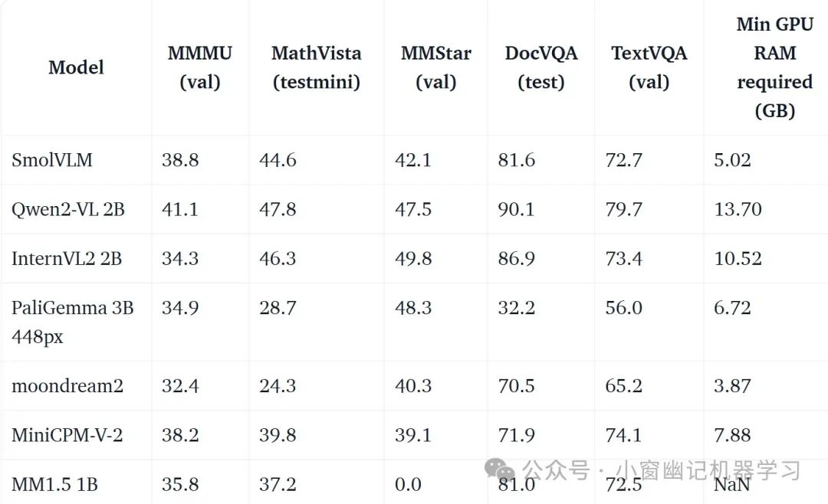Screen dimensions: 828x504
Task: Select the MMMU (val) column header
Action: 200,67
